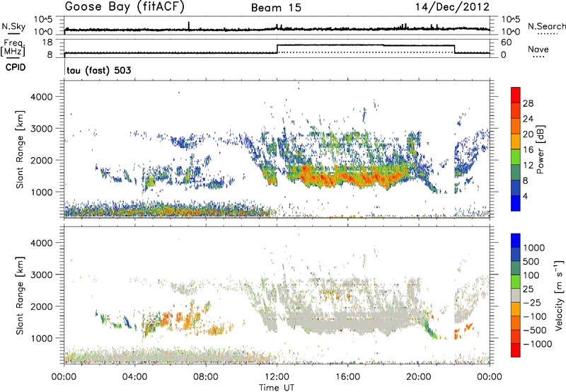
Task: Click the "28" label on the Power colorbar
Action: tap(528, 103)
